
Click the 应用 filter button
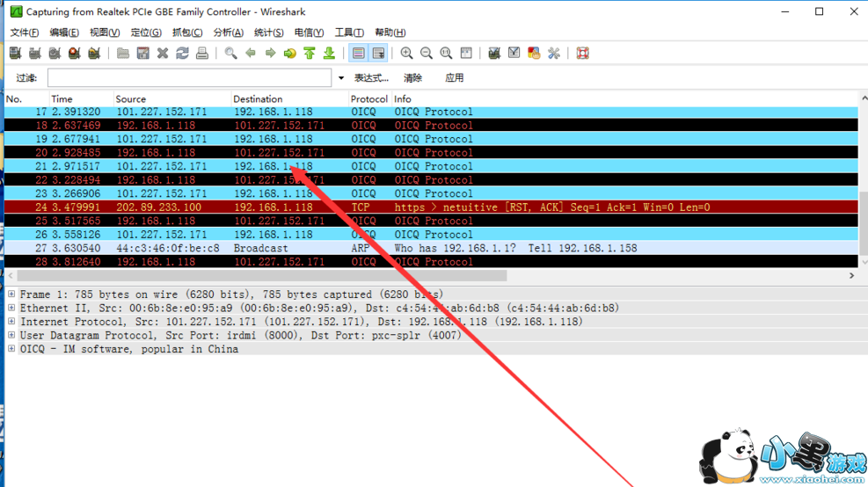454,78
